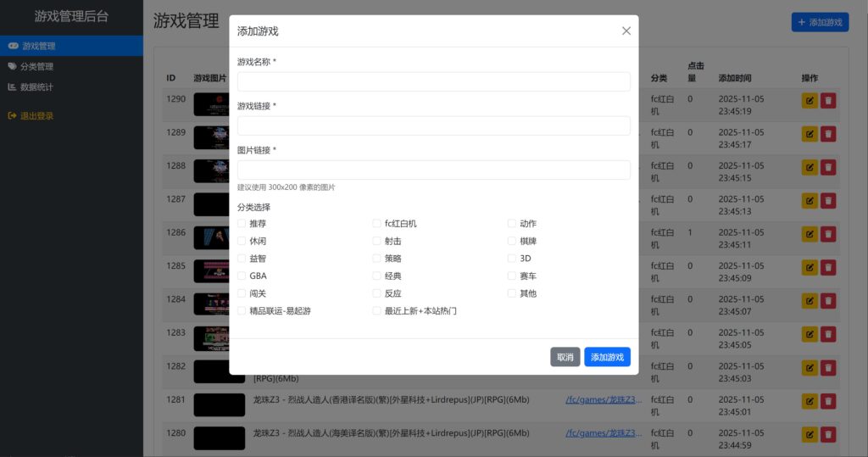The image size is (868, 457).
Task: Edit game row 1281
Action: click(810, 401)
